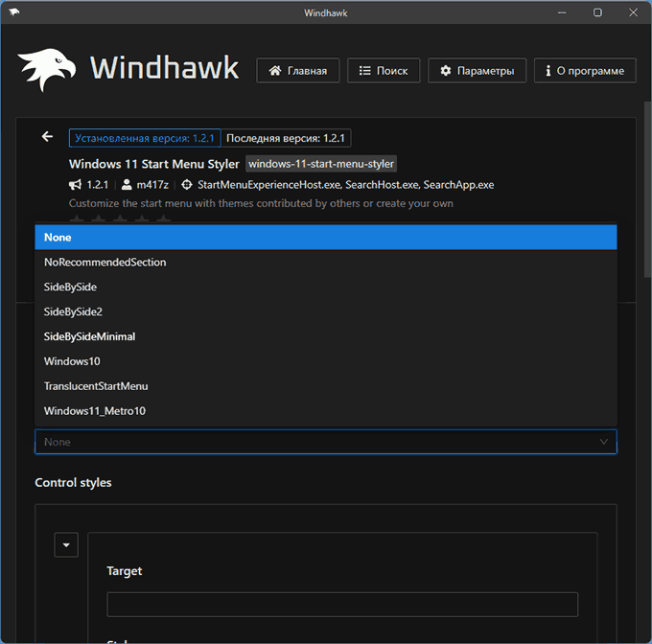Choose SideBySide theme from list

click(325, 287)
